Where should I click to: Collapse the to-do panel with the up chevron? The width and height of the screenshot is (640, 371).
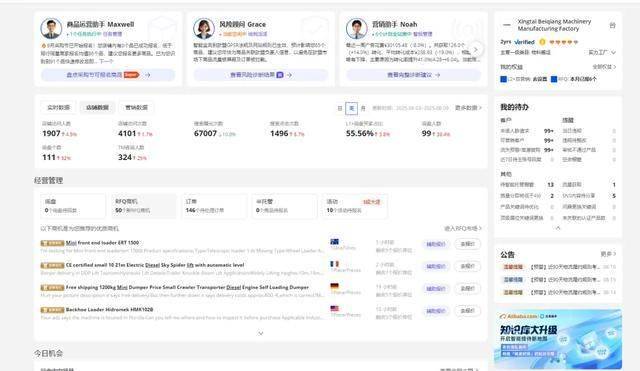[558, 228]
